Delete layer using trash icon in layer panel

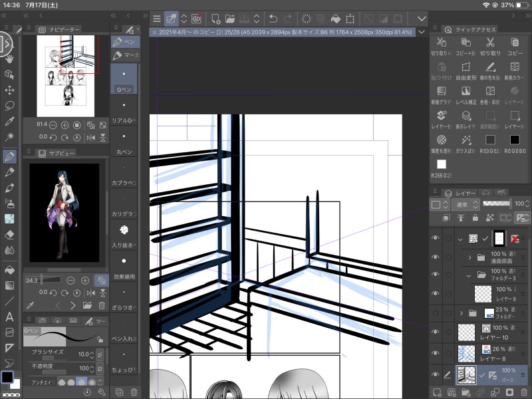click(523, 393)
